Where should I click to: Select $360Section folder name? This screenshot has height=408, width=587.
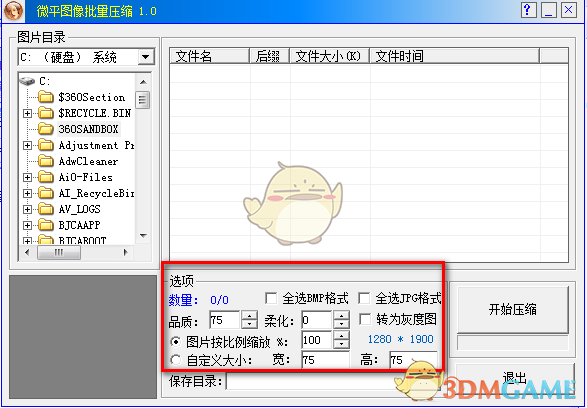[91, 97]
